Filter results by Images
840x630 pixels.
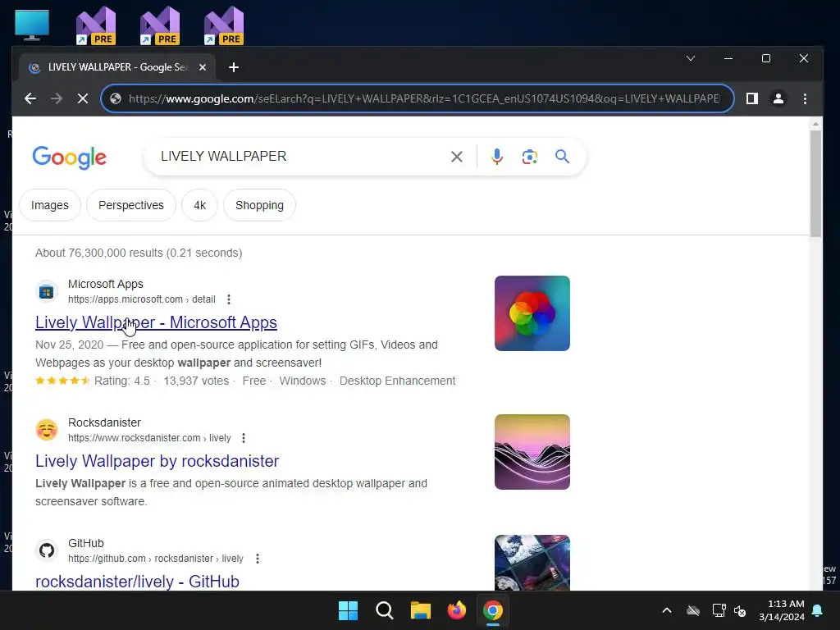point(50,205)
